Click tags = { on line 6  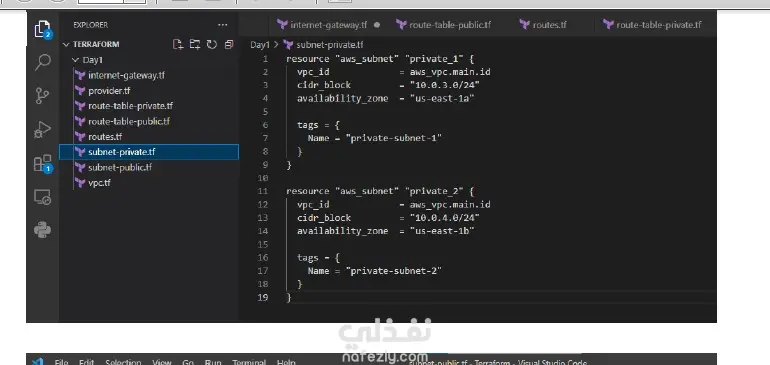pyautogui.click(x=318, y=125)
